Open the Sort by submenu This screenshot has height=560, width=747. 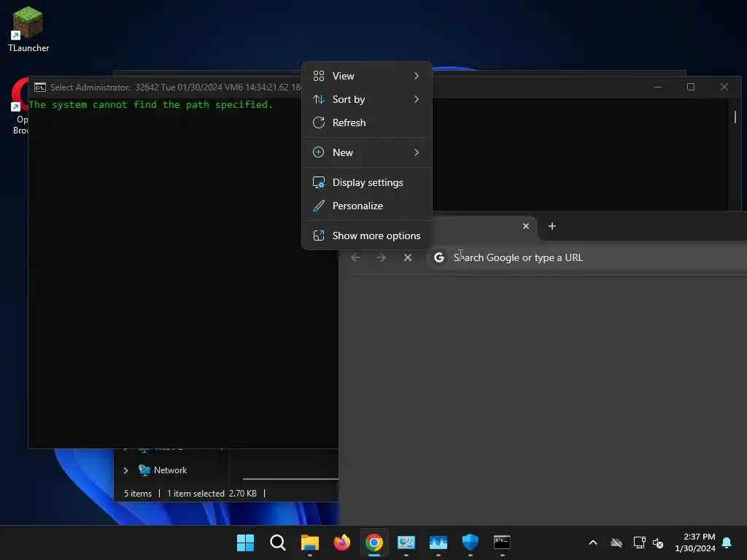click(366, 99)
